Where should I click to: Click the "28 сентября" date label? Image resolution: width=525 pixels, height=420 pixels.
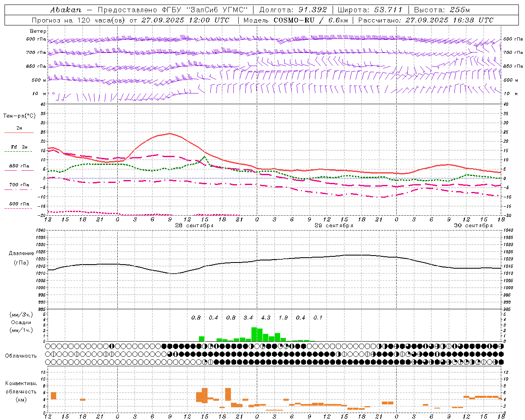194,226
